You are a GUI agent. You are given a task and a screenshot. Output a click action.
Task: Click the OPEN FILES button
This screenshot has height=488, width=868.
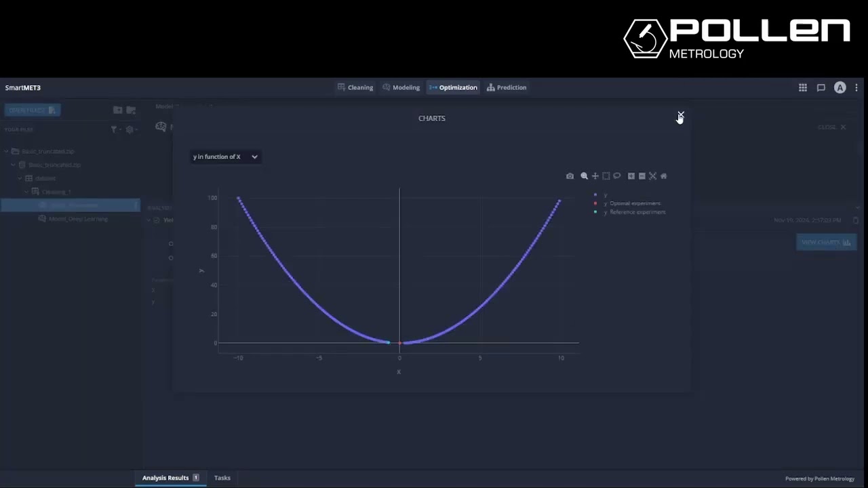(x=32, y=110)
